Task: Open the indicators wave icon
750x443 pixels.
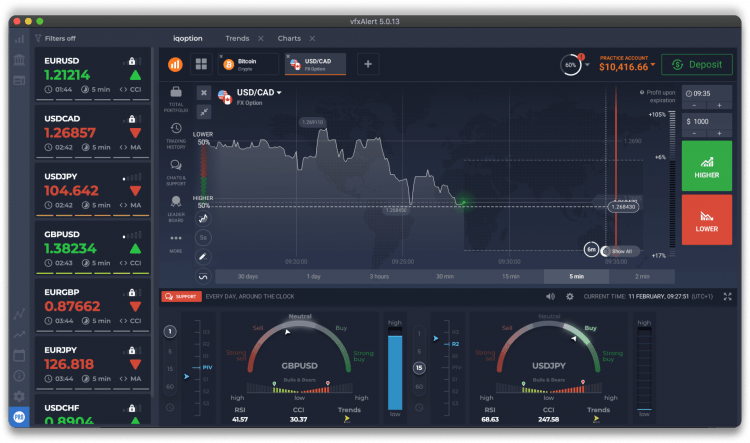Action: tap(203, 276)
